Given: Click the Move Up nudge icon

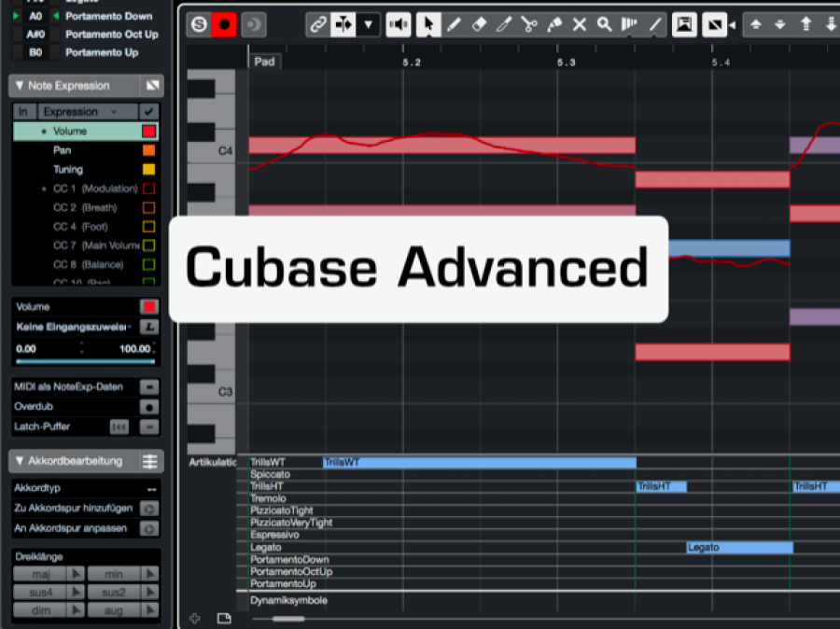Looking at the screenshot, I should click(755, 24).
